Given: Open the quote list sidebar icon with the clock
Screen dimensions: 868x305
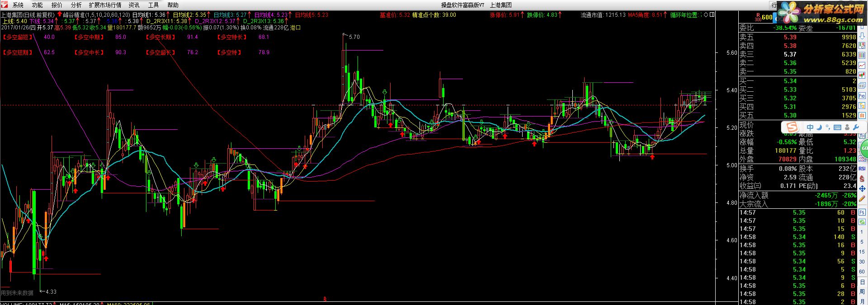Looking at the screenshot, I should [x=862, y=45].
